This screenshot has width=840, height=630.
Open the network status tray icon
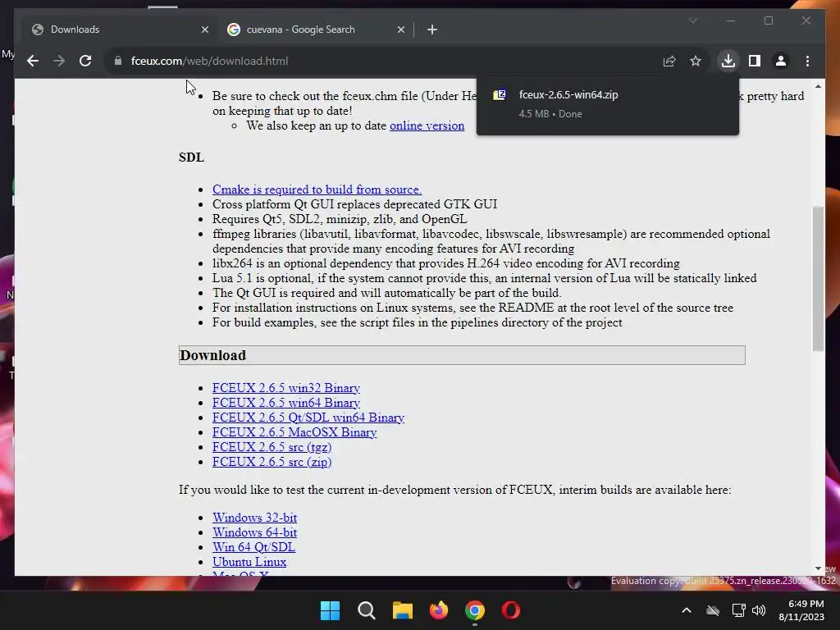[739, 610]
